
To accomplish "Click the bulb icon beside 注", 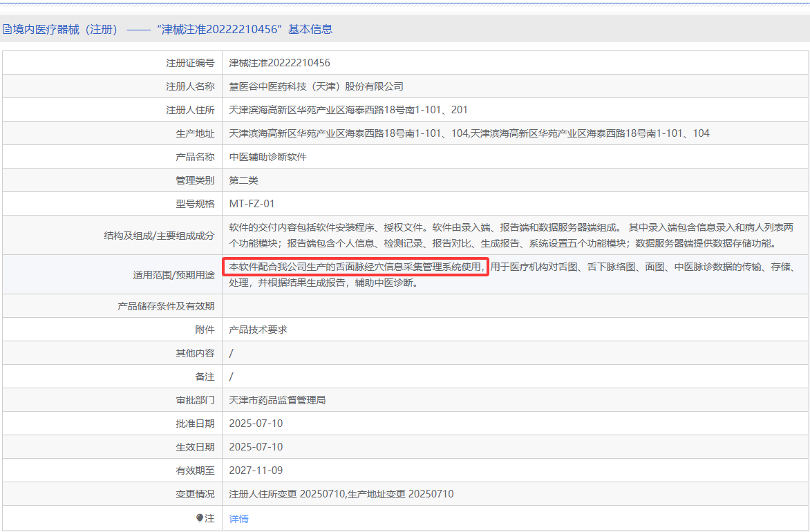I will (x=200, y=517).
